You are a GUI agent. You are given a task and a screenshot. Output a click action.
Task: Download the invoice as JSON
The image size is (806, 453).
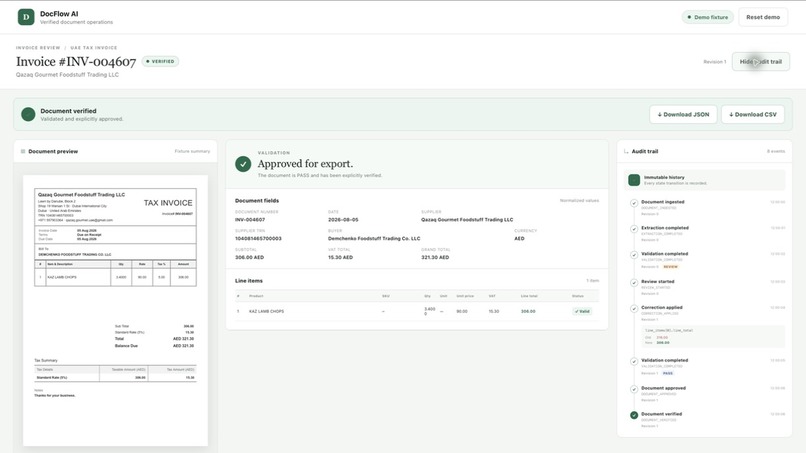point(683,114)
